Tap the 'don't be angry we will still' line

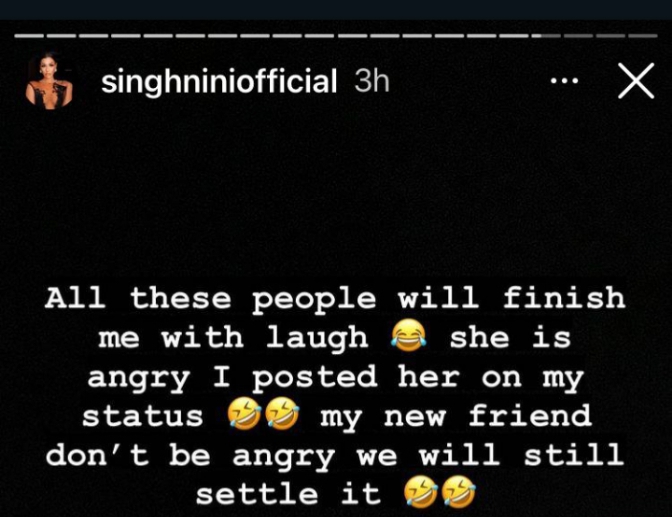pos(335,454)
